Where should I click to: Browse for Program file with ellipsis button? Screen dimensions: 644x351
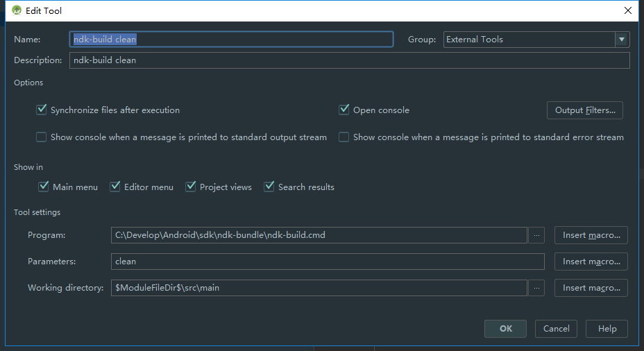click(536, 235)
